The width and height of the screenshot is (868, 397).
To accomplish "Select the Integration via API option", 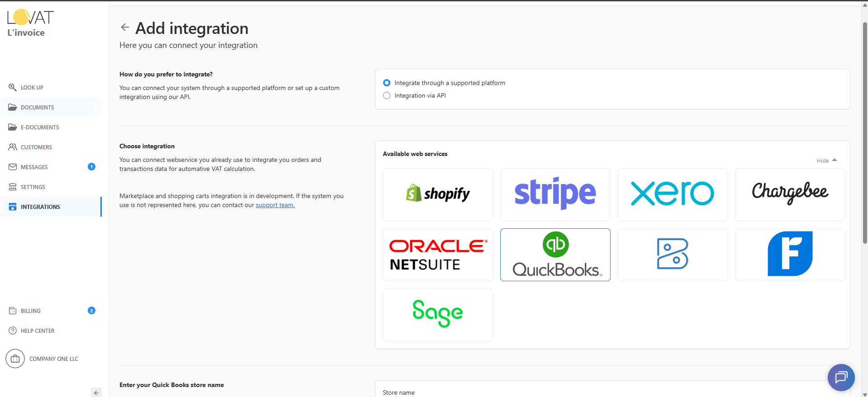I will (387, 95).
